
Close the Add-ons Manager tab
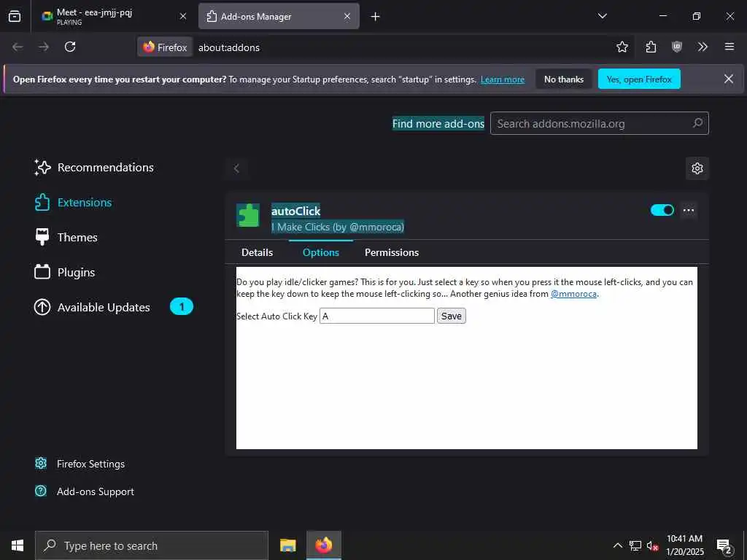click(x=347, y=16)
